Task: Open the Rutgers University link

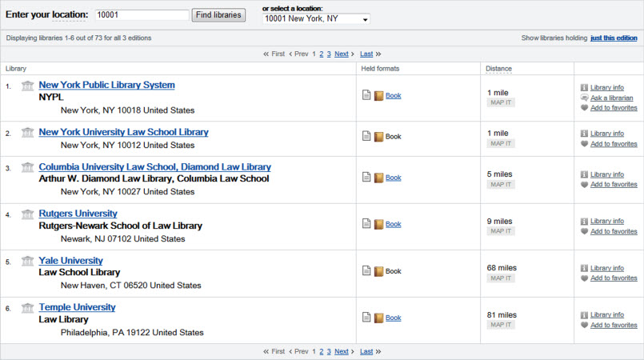Action: pos(78,214)
